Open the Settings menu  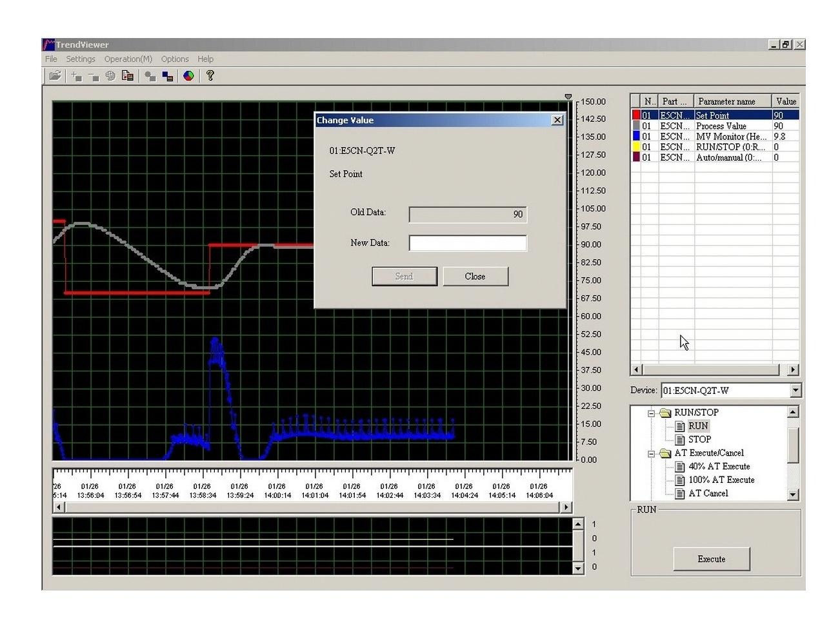point(80,59)
